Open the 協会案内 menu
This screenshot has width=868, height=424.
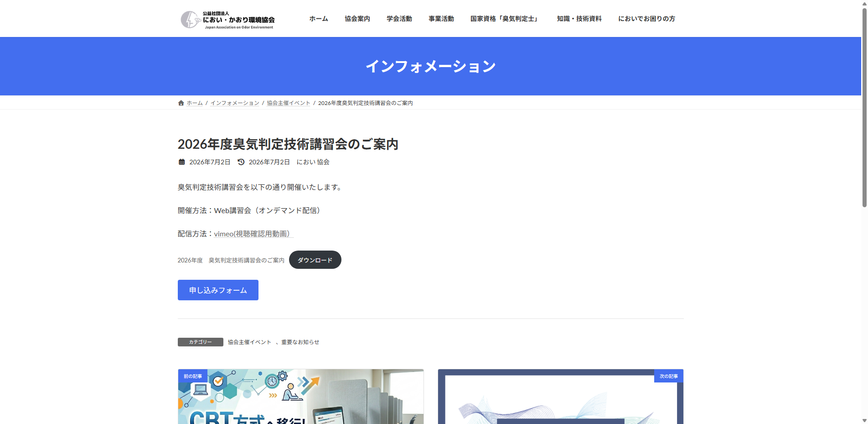(357, 19)
